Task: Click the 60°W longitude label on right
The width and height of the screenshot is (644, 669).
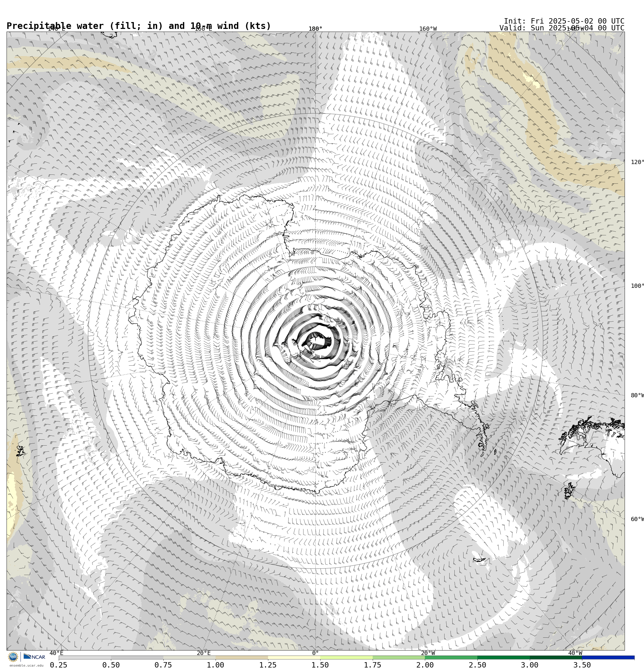Action: [x=637, y=520]
